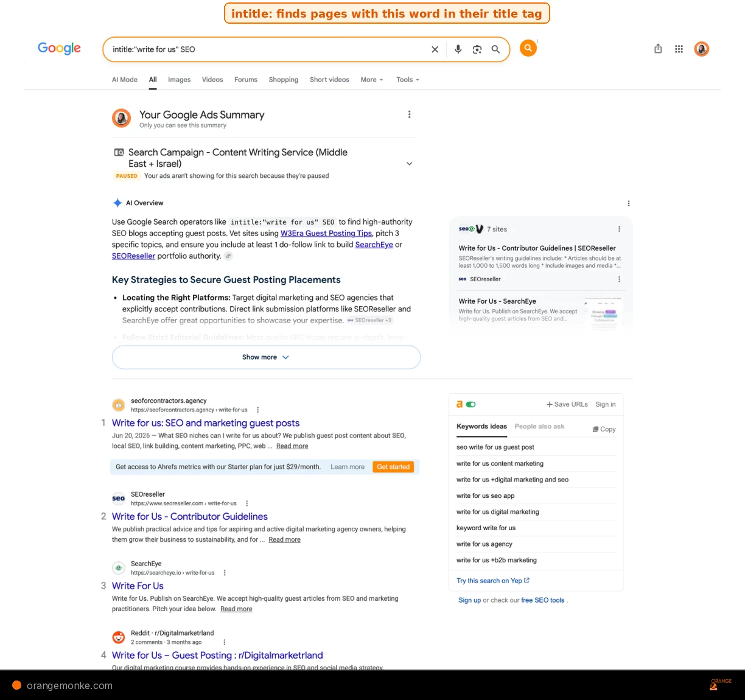Select the Keywords ideas tab

tap(481, 427)
